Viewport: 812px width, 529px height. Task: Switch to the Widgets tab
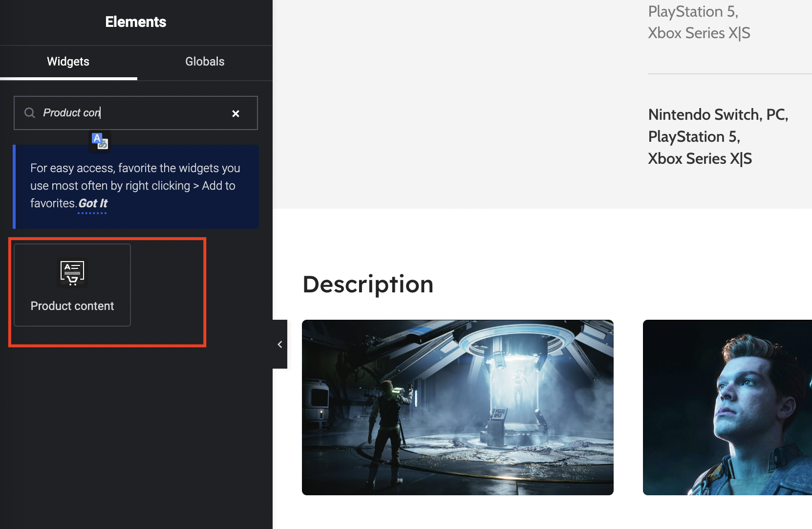click(x=68, y=62)
